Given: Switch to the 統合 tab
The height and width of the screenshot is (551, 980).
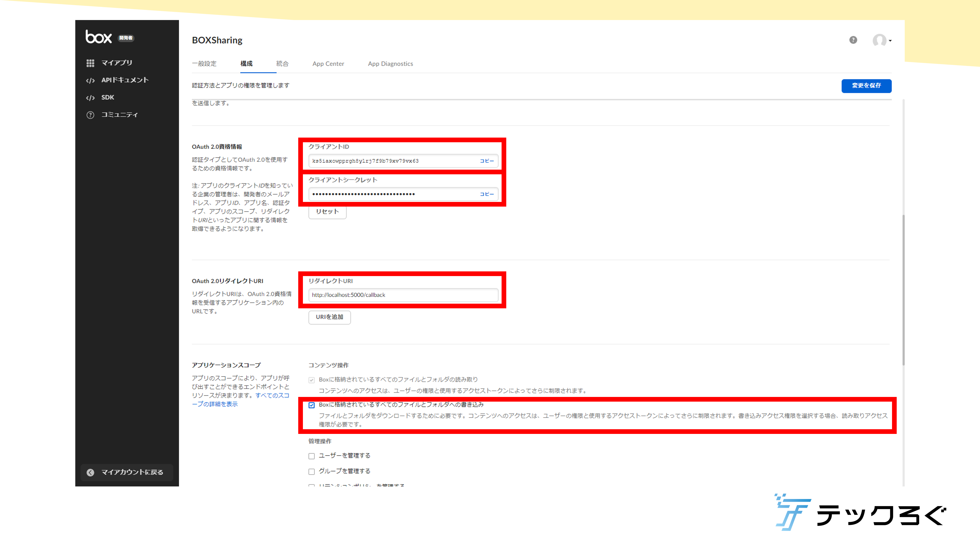Looking at the screenshot, I should pos(282,63).
